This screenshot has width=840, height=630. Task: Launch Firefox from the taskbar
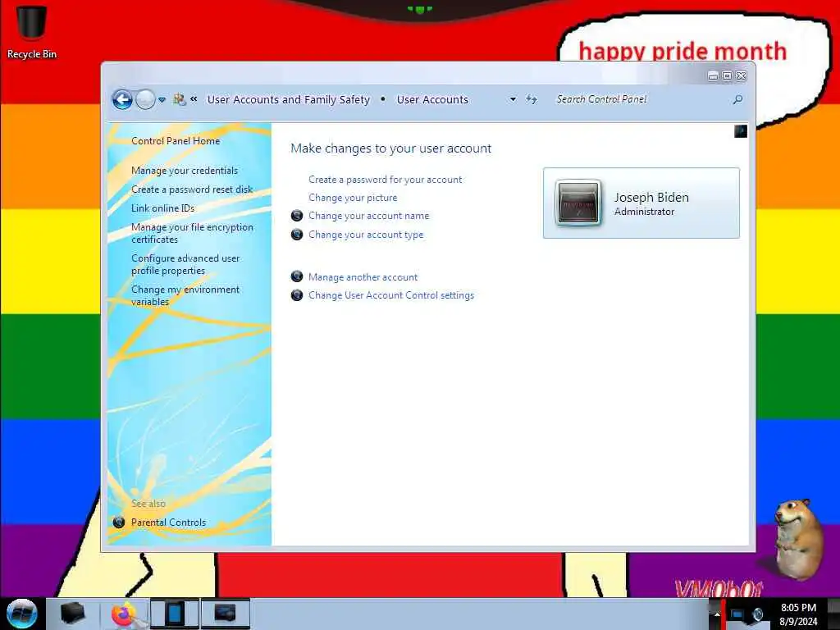[x=125, y=614]
